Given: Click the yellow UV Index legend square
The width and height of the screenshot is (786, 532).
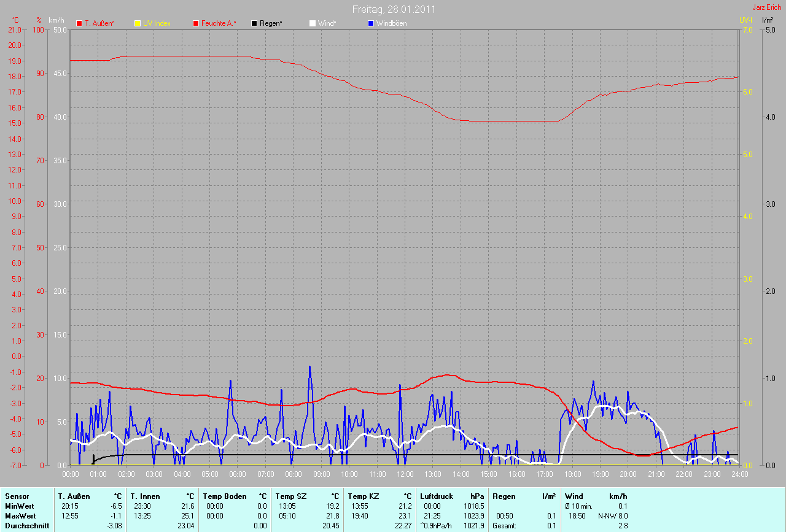Looking at the screenshot, I should (138, 23).
